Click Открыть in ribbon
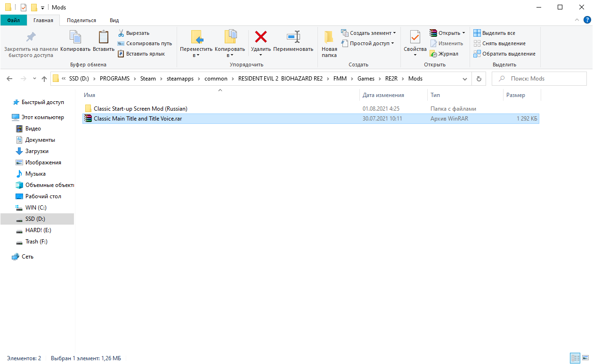The image size is (593, 364). [x=445, y=33]
